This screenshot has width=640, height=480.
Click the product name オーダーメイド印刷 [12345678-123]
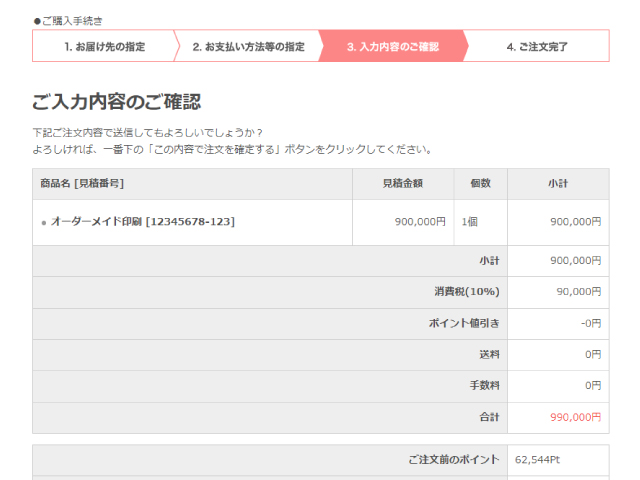coord(143,222)
